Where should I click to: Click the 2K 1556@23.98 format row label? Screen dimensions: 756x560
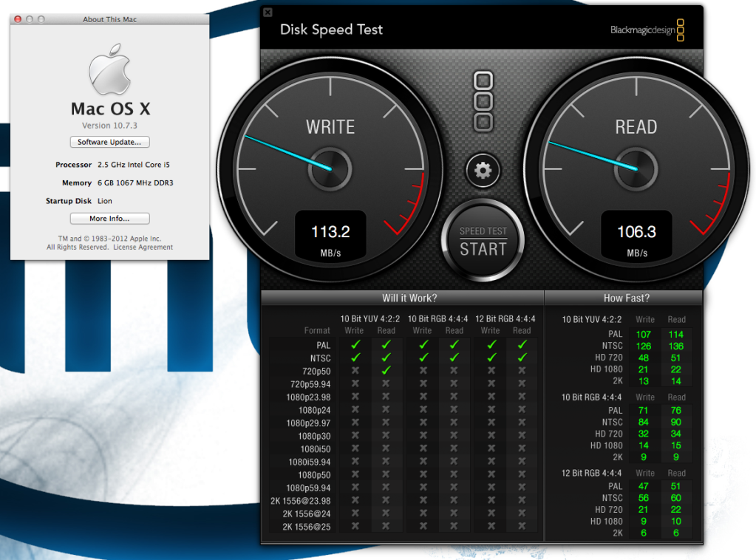(x=300, y=501)
